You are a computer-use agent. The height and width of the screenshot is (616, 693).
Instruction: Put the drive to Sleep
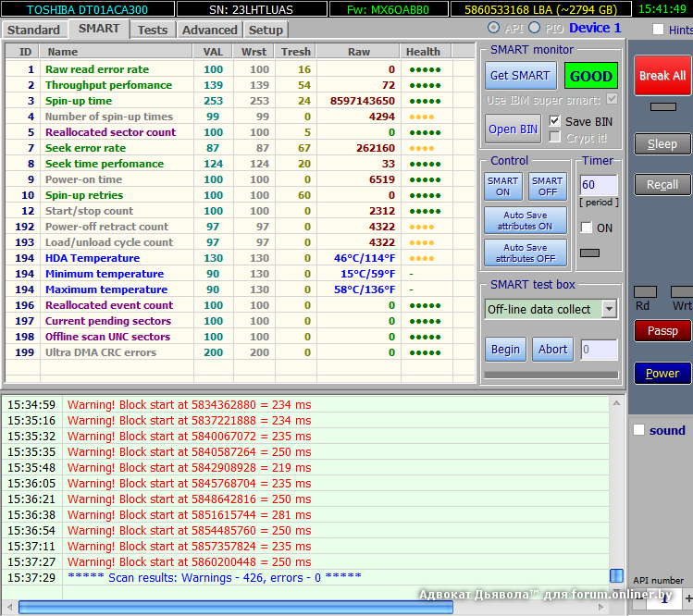tap(662, 143)
